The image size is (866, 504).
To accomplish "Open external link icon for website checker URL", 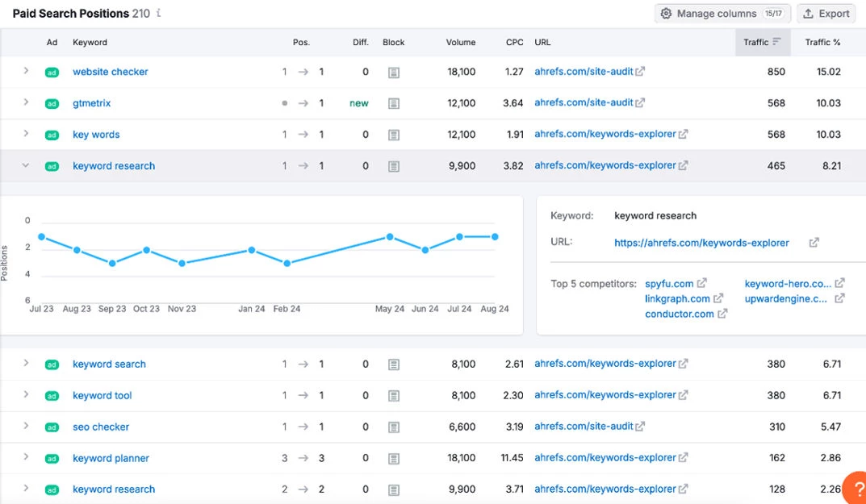I will click(x=640, y=71).
